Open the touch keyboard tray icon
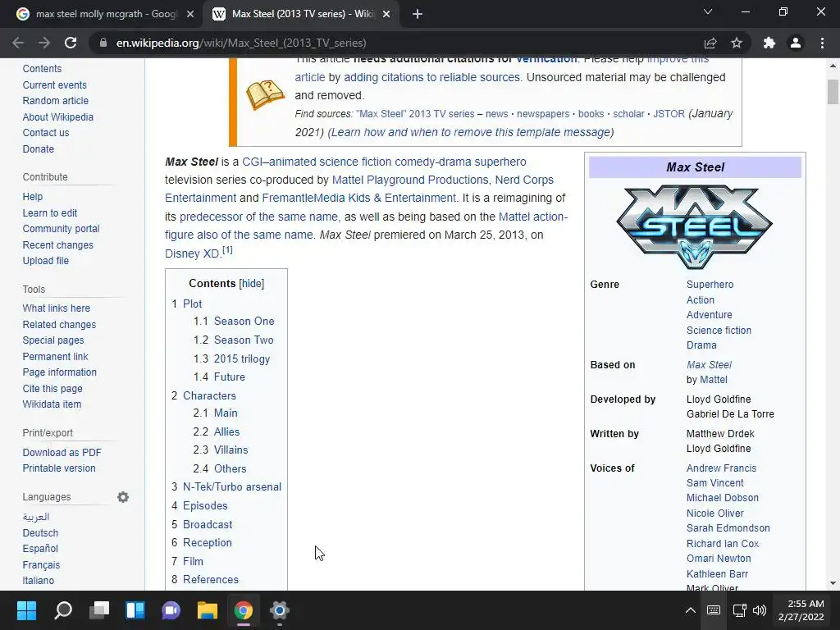Image resolution: width=840 pixels, height=630 pixels. point(714,610)
